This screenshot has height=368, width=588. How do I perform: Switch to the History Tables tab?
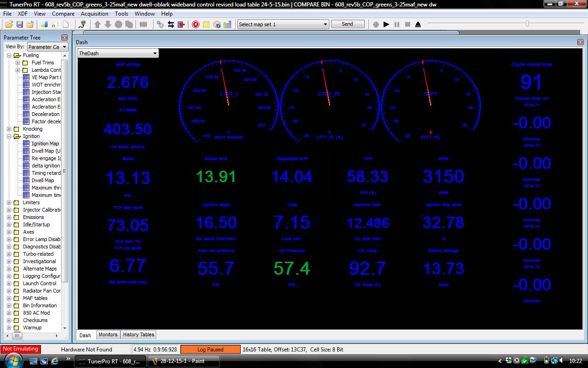[139, 334]
